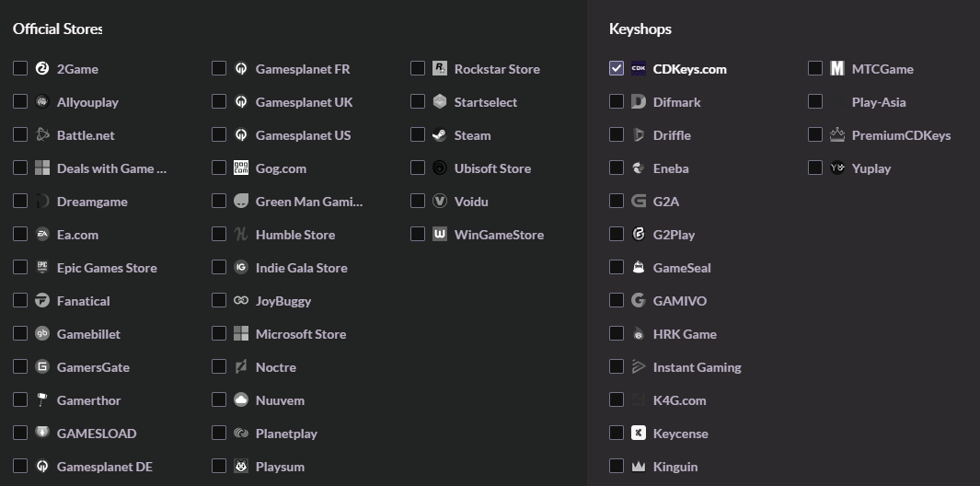Click the GameSeal logo icon
The height and width of the screenshot is (486, 980).
pos(638,267)
